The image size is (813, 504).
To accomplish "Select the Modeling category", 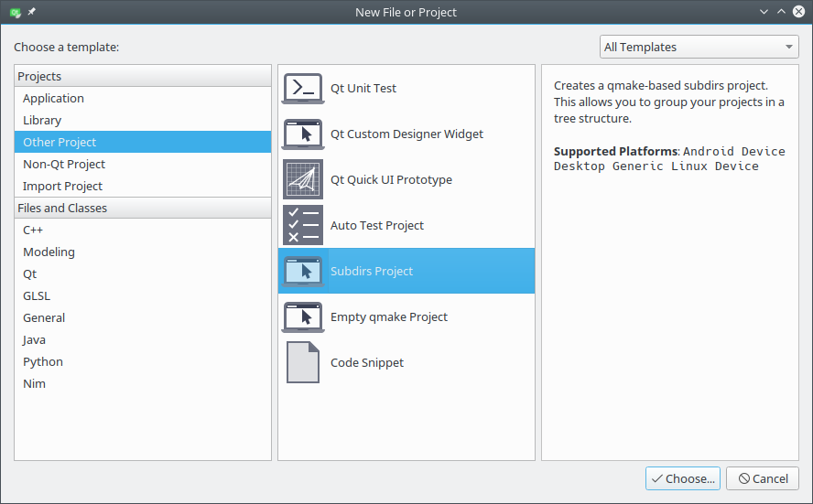I will (143, 252).
